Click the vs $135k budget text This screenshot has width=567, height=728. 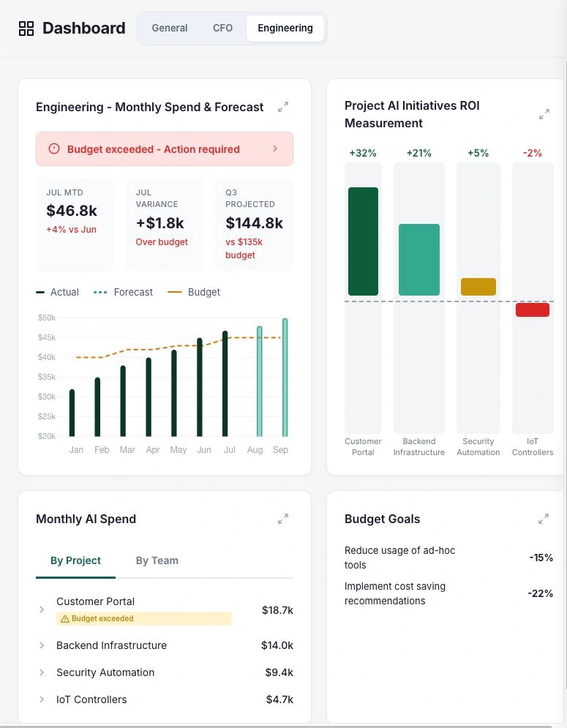point(244,248)
